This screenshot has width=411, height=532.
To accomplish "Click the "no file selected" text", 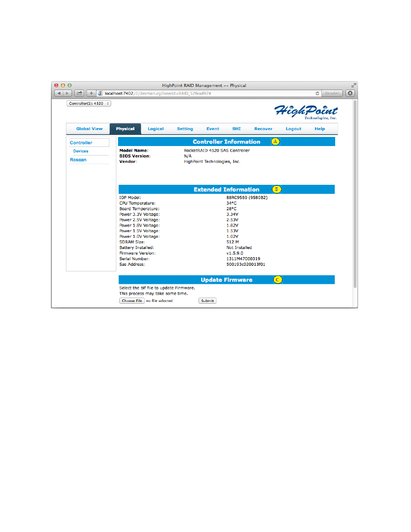I will coord(159,301).
